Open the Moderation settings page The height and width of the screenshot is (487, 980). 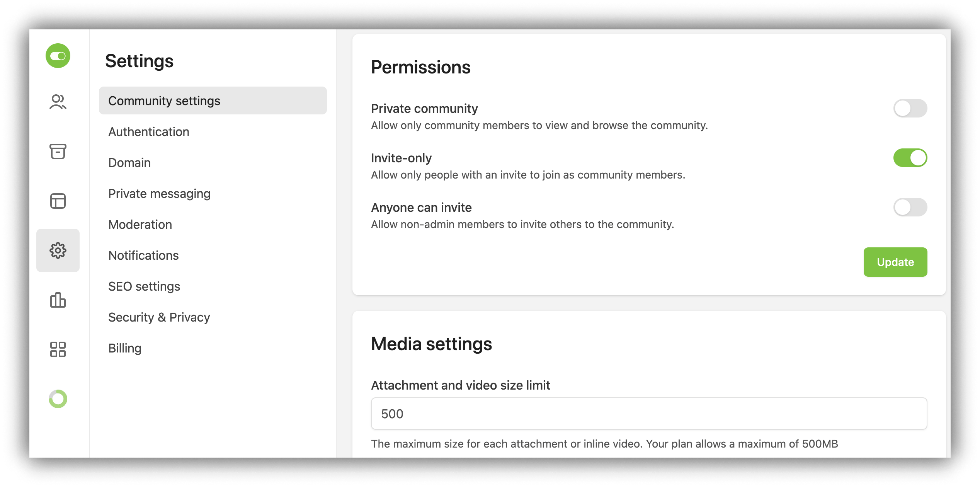pyautogui.click(x=140, y=225)
